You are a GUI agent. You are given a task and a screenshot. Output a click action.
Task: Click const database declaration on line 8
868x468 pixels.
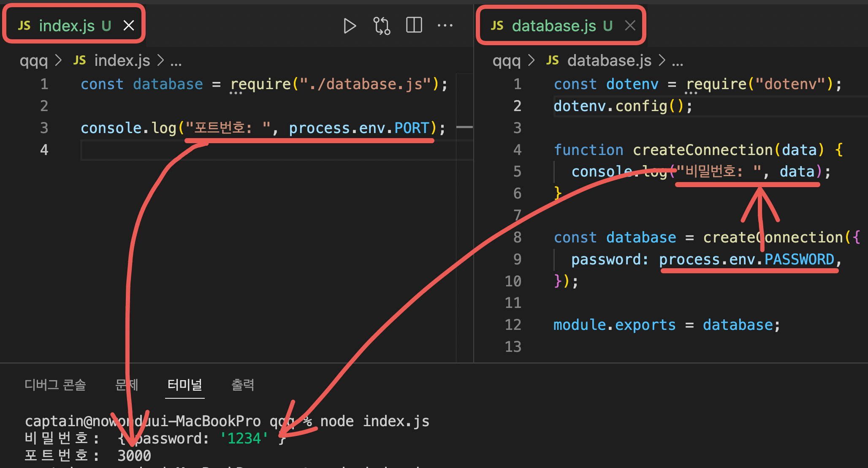point(615,237)
